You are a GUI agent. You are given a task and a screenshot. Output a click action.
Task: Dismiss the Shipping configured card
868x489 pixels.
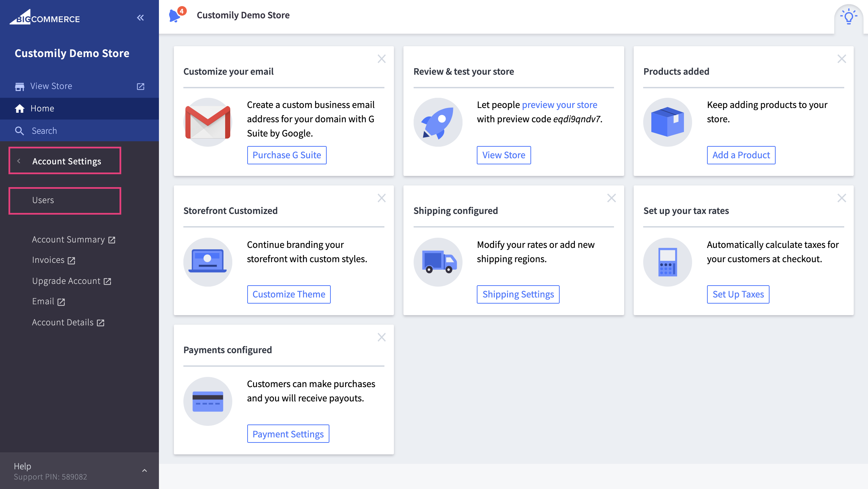pos(611,198)
